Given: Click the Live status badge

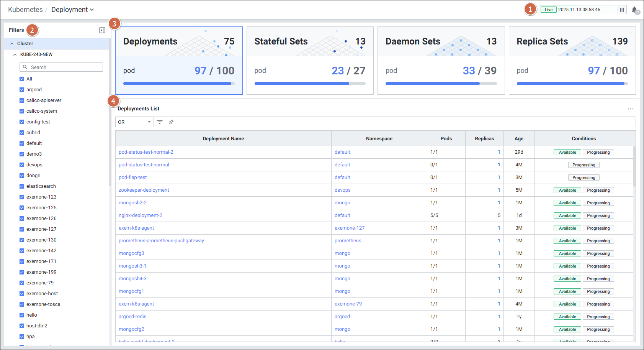Looking at the screenshot, I should (549, 10).
